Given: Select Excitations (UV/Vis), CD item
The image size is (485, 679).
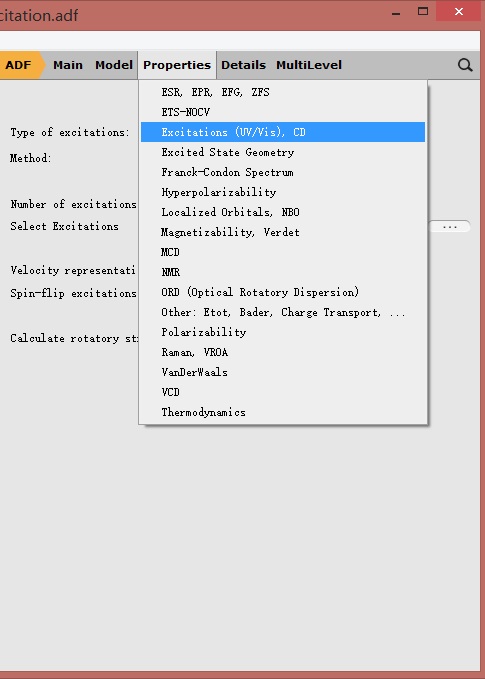Looking at the screenshot, I should (x=283, y=132).
